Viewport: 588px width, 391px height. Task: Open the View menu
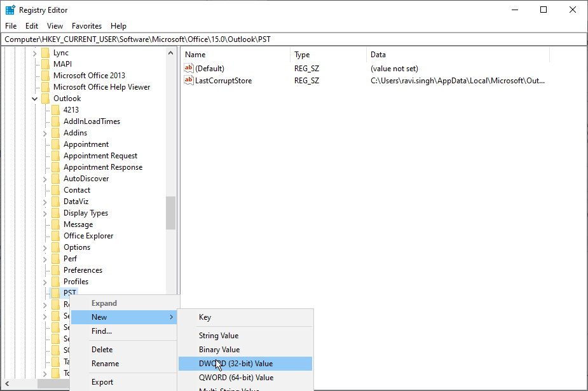click(55, 26)
